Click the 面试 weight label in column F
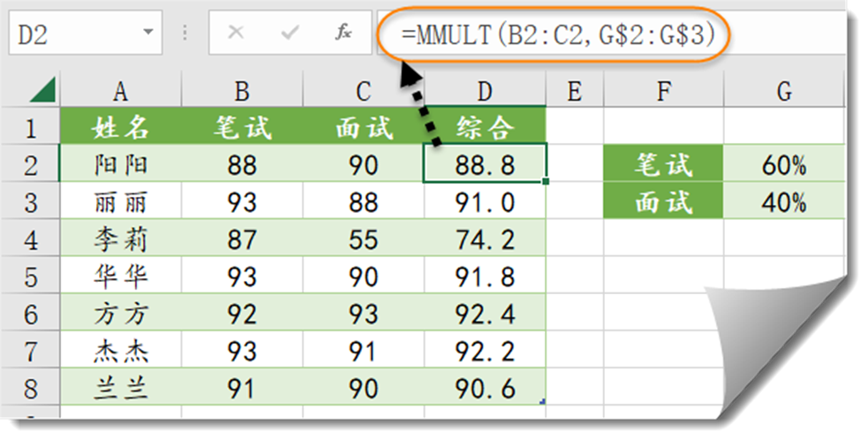Viewport: 868px width, 440px height. pyautogui.click(x=663, y=201)
